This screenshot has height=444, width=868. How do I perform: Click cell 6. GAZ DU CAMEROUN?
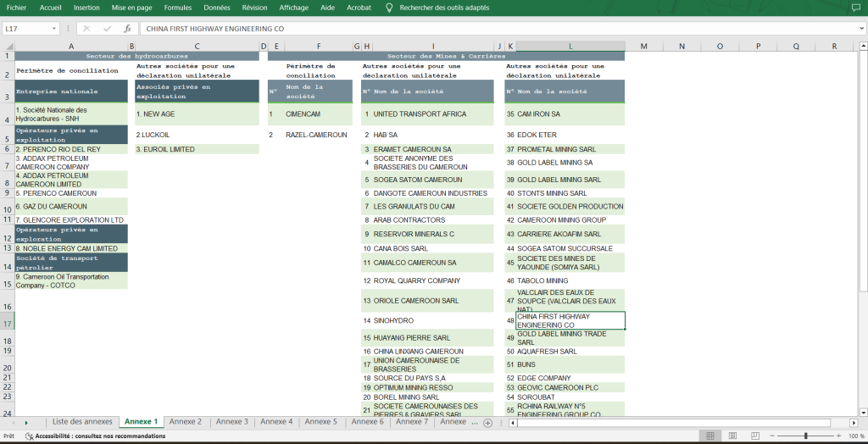coord(71,207)
